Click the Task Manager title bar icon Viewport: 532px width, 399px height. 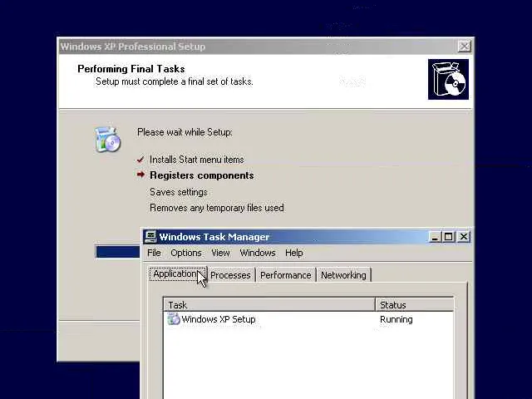pos(150,236)
